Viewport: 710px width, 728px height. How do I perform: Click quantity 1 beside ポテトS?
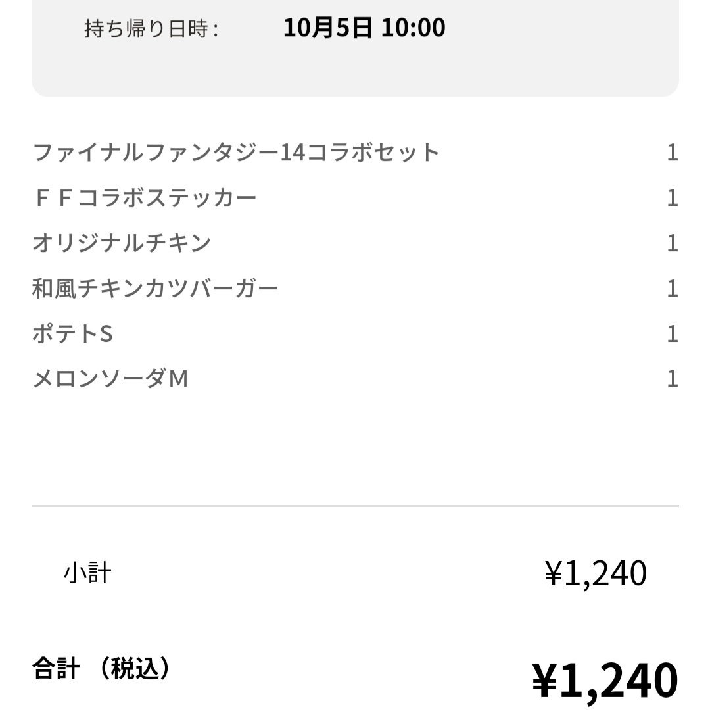click(x=673, y=334)
